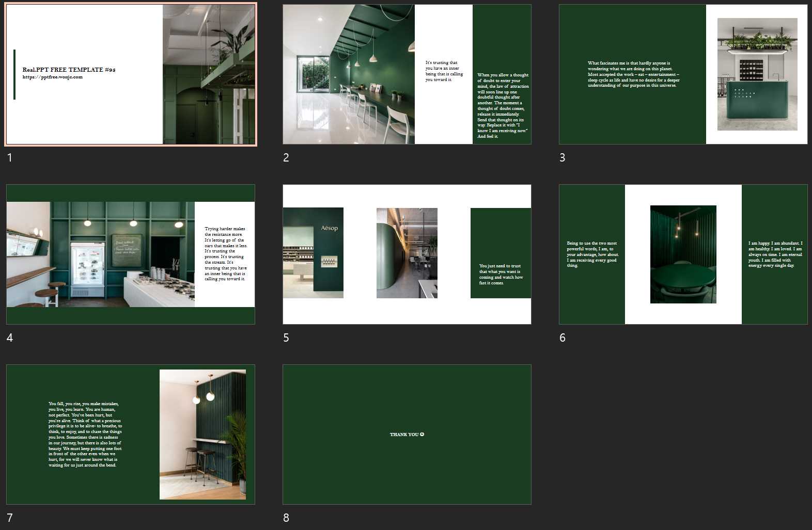Click 'Trying harder makes' text on slide 4
Image resolution: width=812 pixels, height=530 pixels.
226,254
